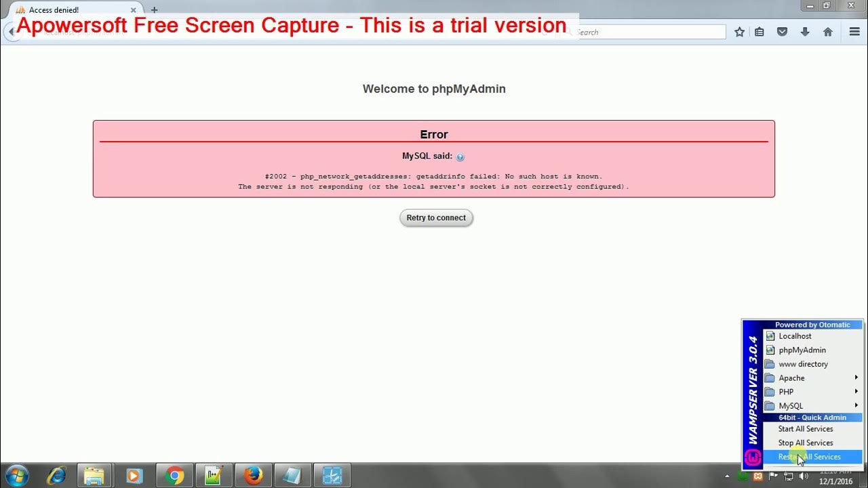Open Notepad++ from the taskbar
Viewport: 868px width, 488px height.
[x=213, y=476]
